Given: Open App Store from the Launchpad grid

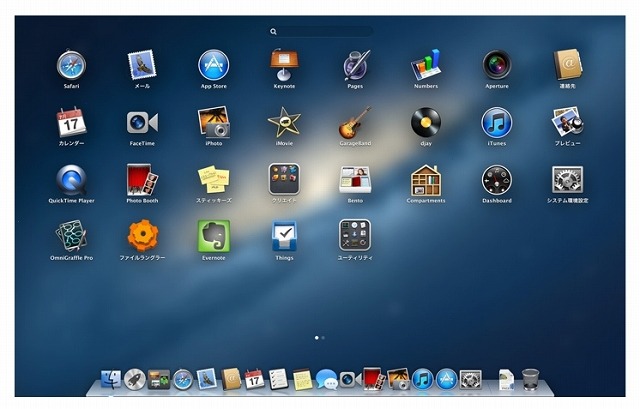Looking at the screenshot, I should [213, 65].
